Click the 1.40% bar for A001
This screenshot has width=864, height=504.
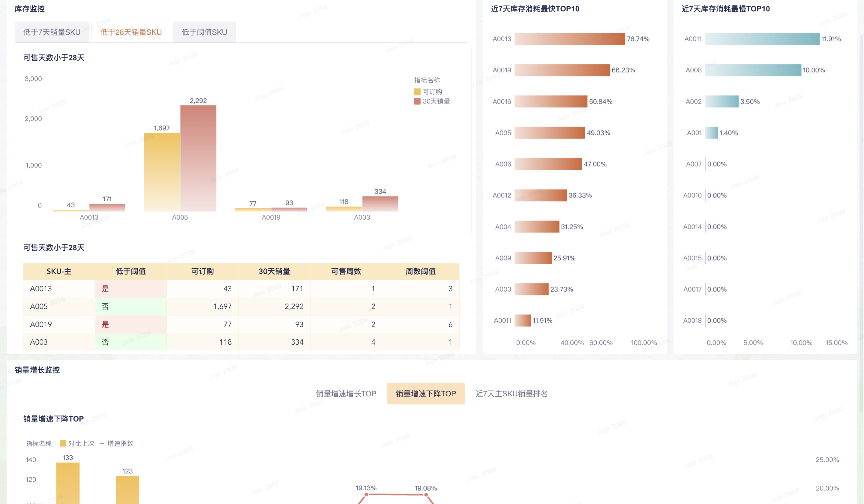(x=712, y=133)
